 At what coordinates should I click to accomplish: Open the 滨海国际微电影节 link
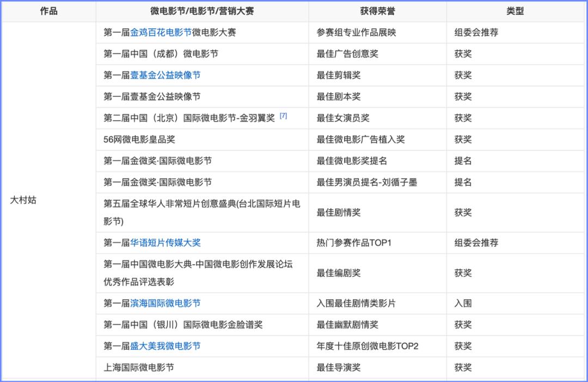tap(166, 303)
